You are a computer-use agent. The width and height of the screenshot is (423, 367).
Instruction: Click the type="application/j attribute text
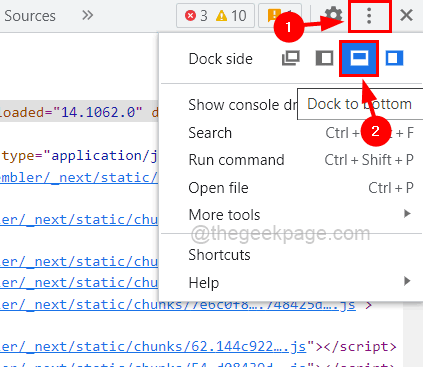click(x=79, y=156)
